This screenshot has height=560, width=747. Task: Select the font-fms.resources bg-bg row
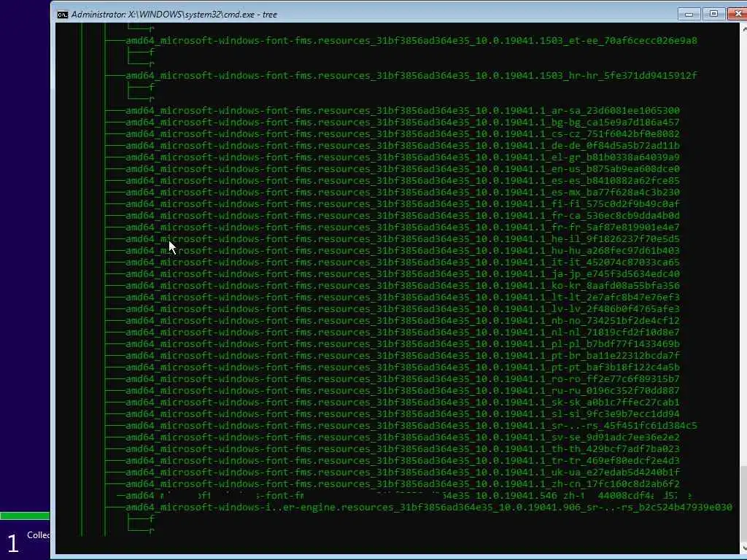[403, 122]
